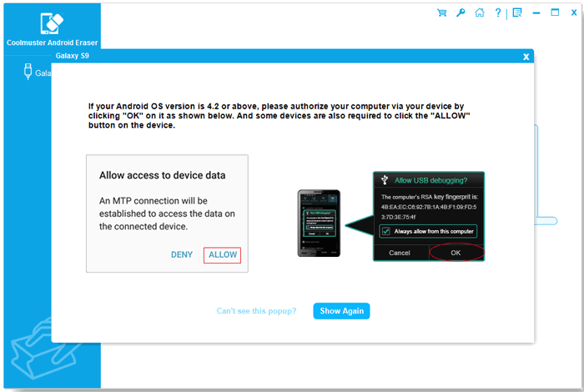The width and height of the screenshot is (584, 392).
Task: Click the "Allow access to device data" heading
Action: tap(163, 175)
